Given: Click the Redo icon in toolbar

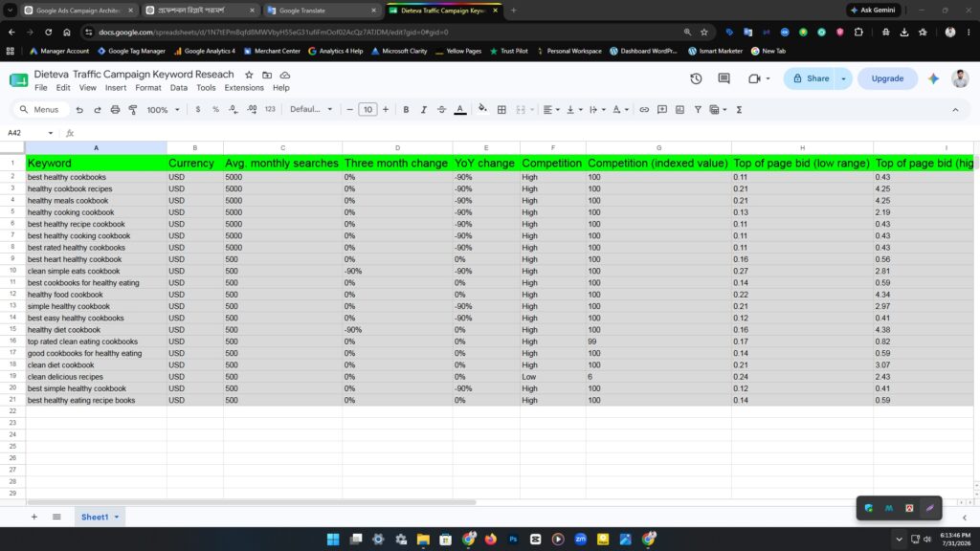Looking at the screenshot, I should [x=98, y=110].
